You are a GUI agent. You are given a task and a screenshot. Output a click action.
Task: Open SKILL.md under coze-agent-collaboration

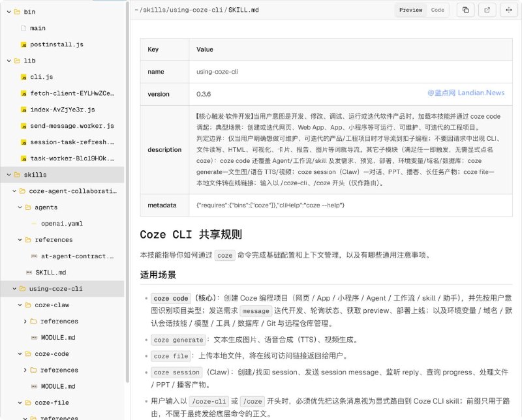[51, 273]
